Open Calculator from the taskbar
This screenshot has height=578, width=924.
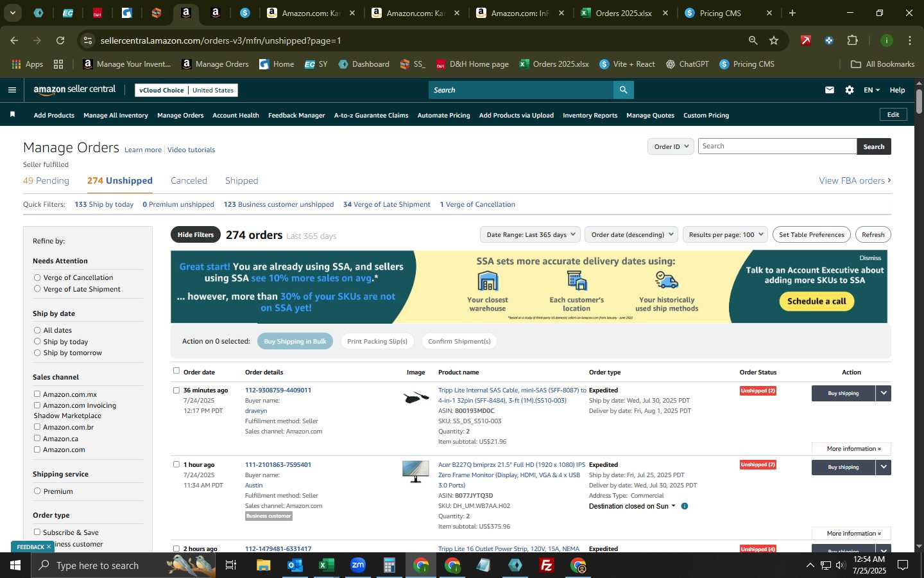coord(389,565)
